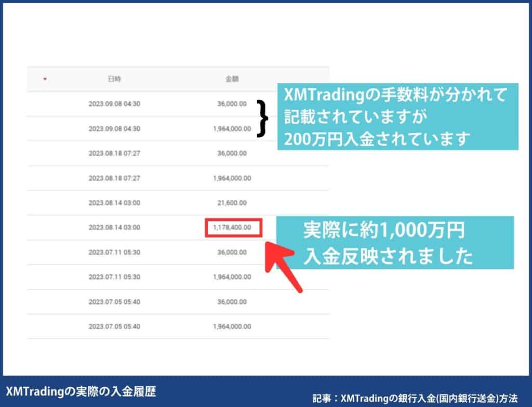
Task: Select date 2023.07.11 05:30 beside 36,000.00
Action: [x=114, y=252]
